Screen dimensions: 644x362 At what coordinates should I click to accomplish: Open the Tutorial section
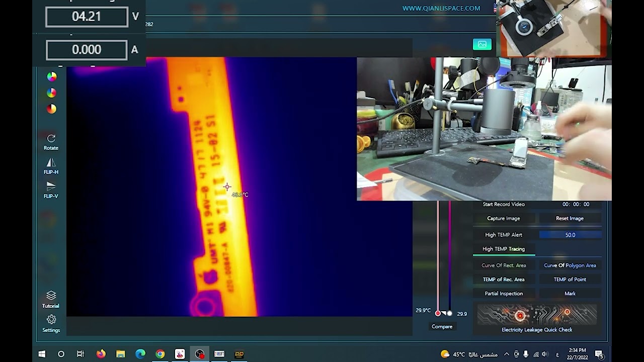[x=51, y=299]
